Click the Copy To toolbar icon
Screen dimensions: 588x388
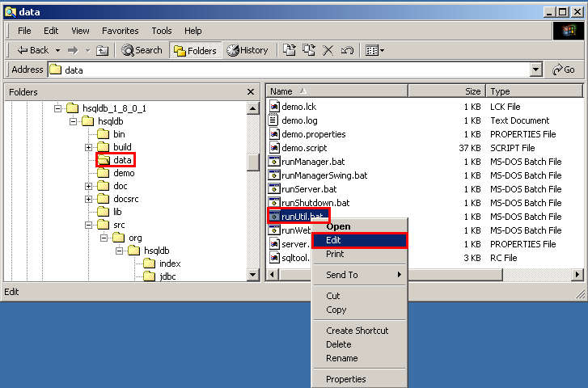(309, 50)
